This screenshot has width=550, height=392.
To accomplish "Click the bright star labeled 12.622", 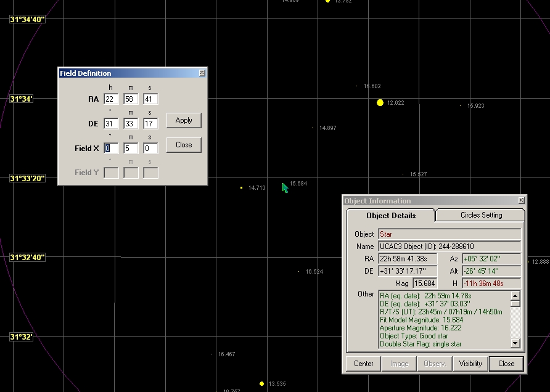I will (380, 103).
